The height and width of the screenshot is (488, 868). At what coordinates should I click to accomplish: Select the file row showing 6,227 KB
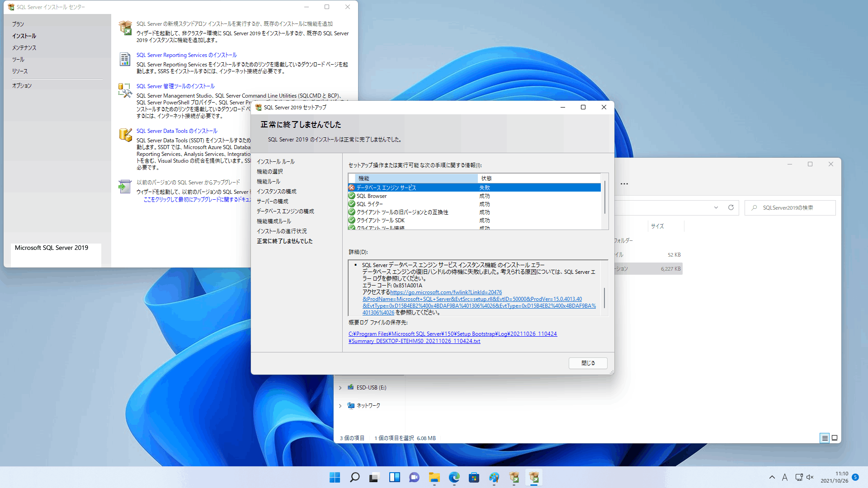coord(648,269)
